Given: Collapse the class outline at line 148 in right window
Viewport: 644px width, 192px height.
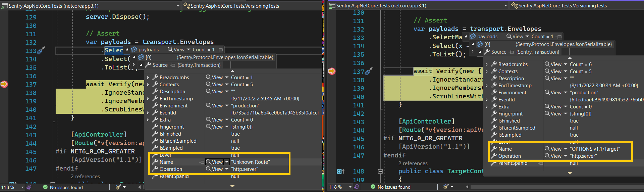Looking at the screenshot, I should pyautogui.click(x=380, y=171).
